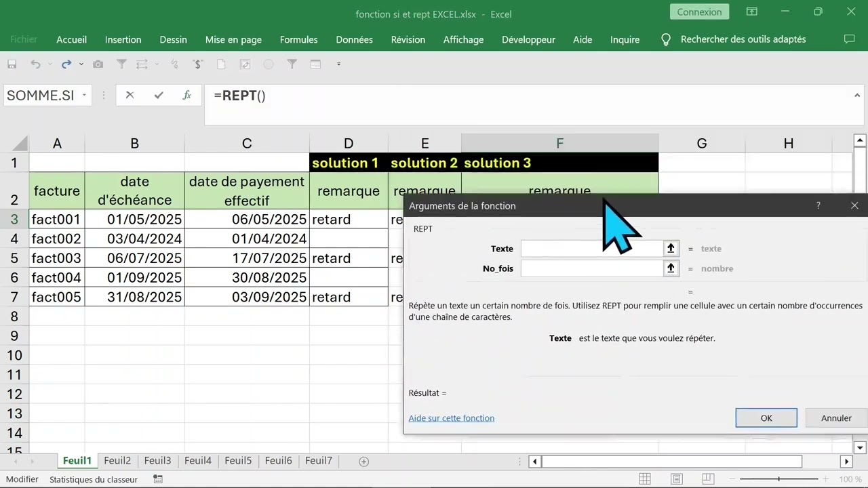Click the Cancel X icon in formula bar
Image resolution: width=868 pixels, height=488 pixels.
click(x=130, y=96)
